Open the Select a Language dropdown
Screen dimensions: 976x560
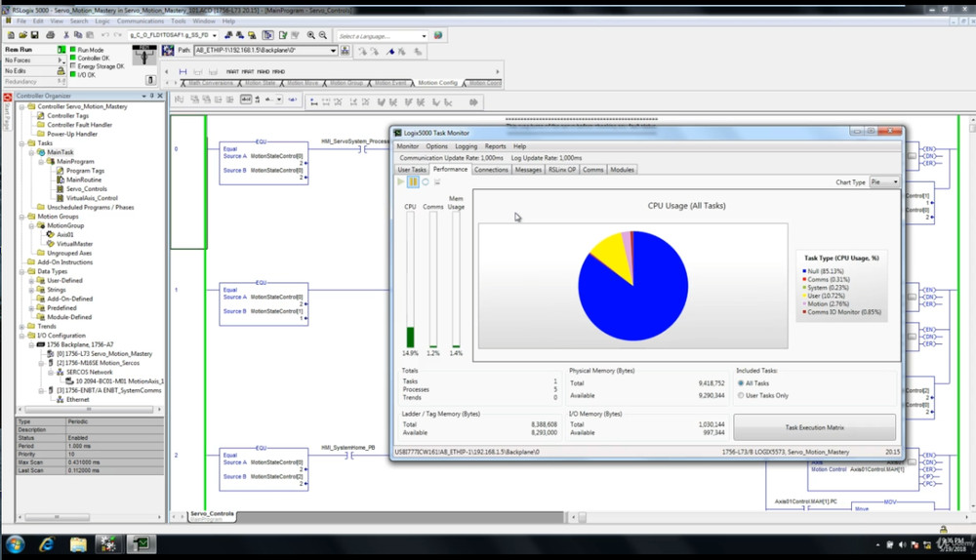423,36
